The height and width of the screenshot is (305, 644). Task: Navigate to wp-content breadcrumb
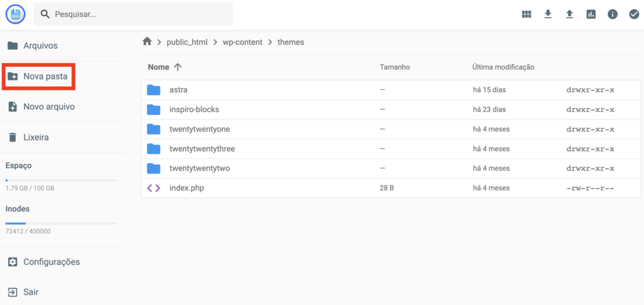pyautogui.click(x=242, y=42)
